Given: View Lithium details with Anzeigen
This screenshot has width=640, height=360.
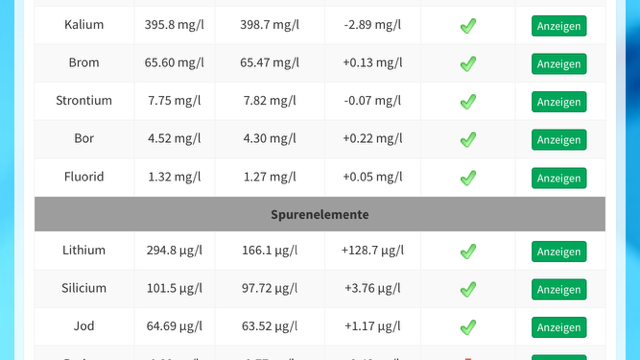Looking at the screenshot, I should [559, 251].
